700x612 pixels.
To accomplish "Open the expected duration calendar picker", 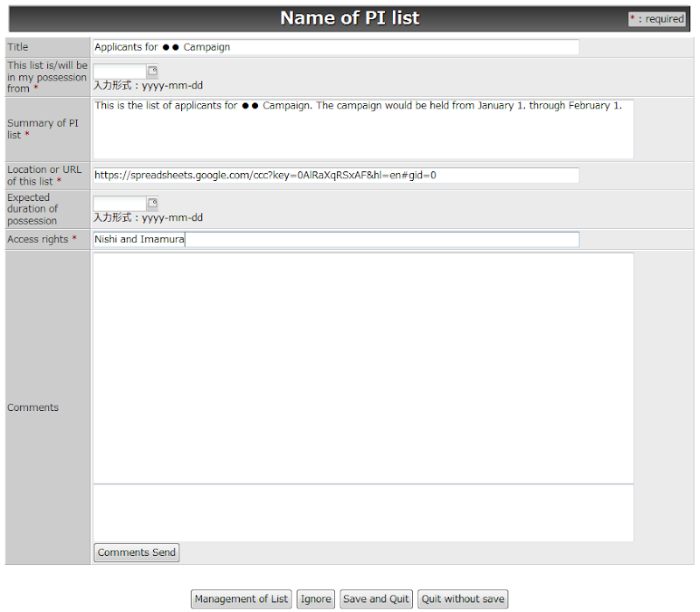I will coord(151,203).
